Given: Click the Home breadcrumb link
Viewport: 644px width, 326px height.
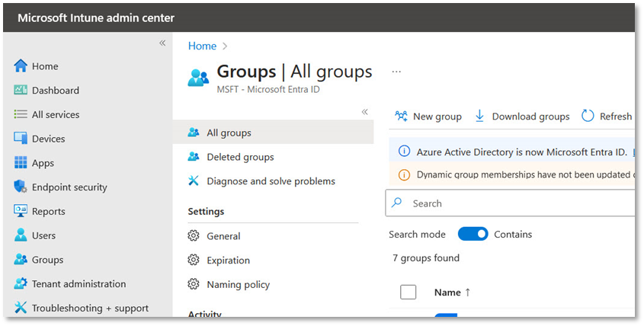Looking at the screenshot, I should (x=202, y=46).
